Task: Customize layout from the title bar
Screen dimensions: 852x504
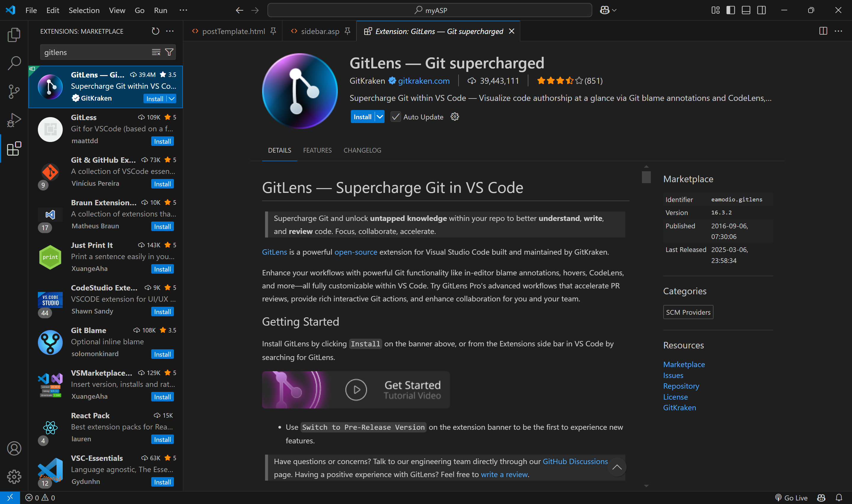Action: pos(716,10)
